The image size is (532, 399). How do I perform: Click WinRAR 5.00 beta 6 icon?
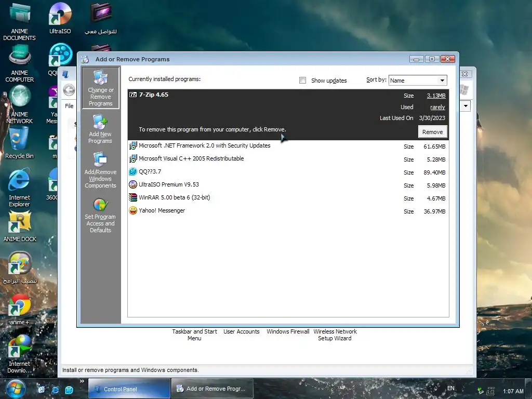(133, 197)
